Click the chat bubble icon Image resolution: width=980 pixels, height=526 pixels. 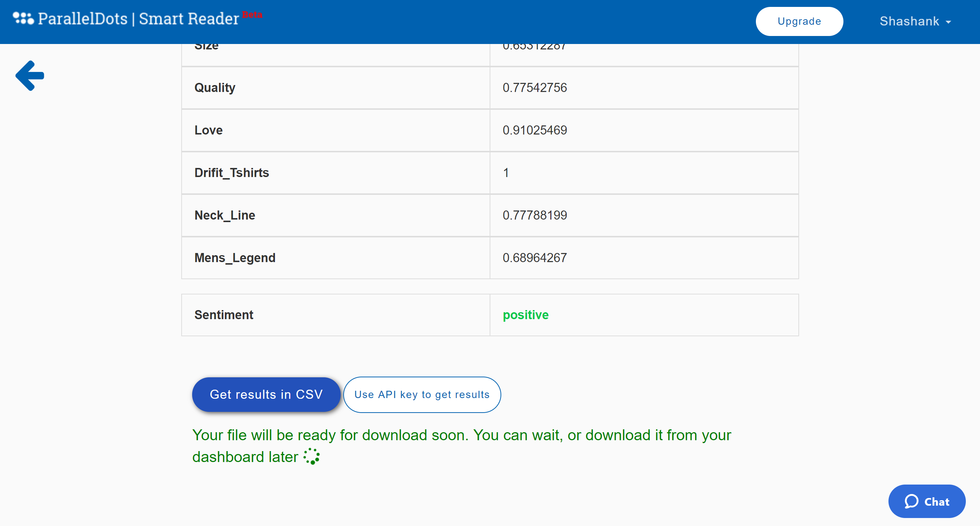[x=911, y=501]
